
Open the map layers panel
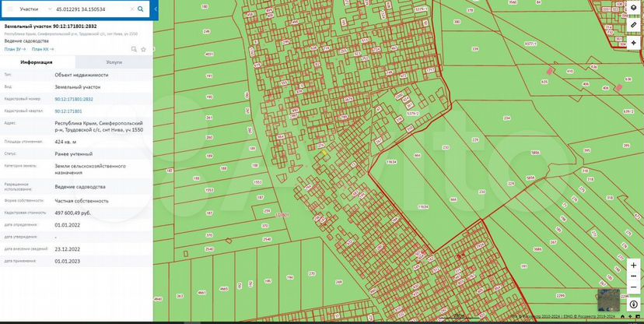coord(634,9)
